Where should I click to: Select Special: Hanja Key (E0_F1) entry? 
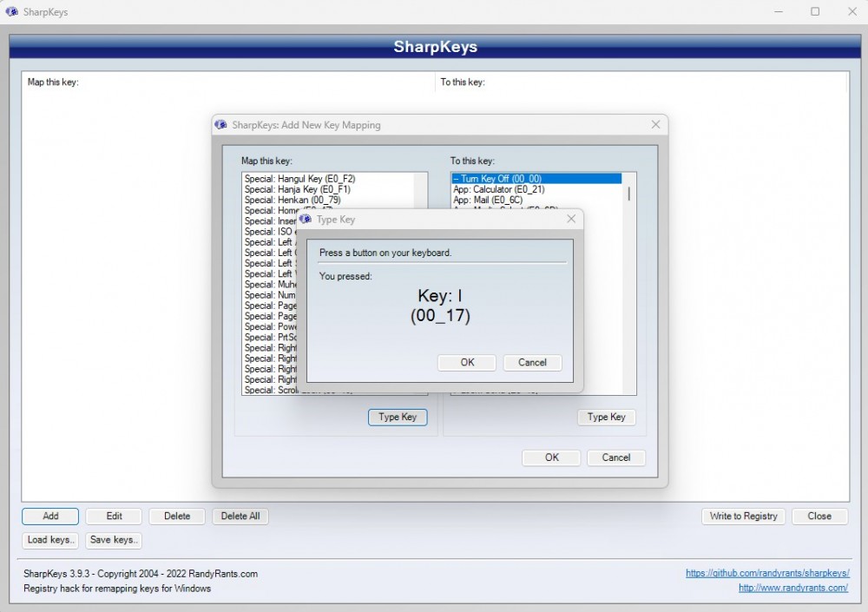[298, 189]
